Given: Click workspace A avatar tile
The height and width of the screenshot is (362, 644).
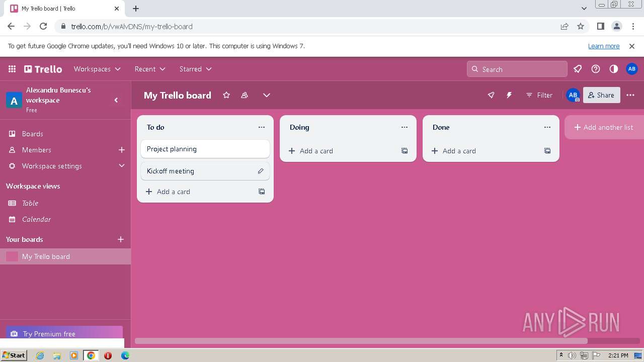Looking at the screenshot, I should tap(14, 100).
